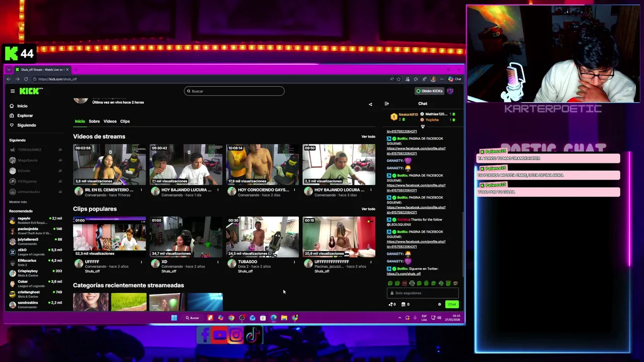Click Ver todo for Clips populares

(368, 209)
